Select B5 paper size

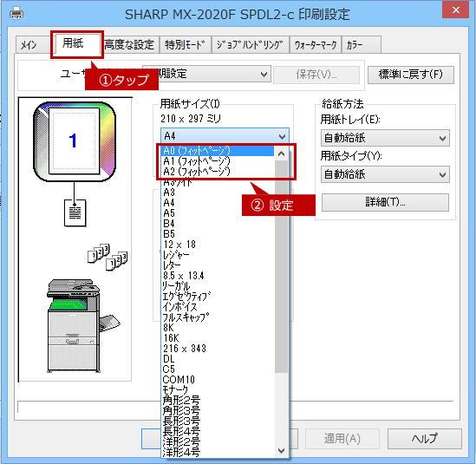click(218, 234)
